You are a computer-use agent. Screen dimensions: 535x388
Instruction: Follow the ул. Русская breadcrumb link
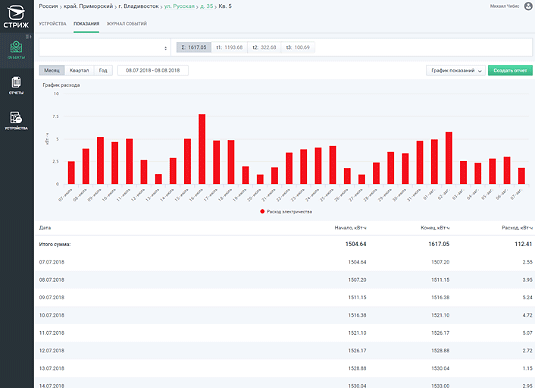pos(179,6)
